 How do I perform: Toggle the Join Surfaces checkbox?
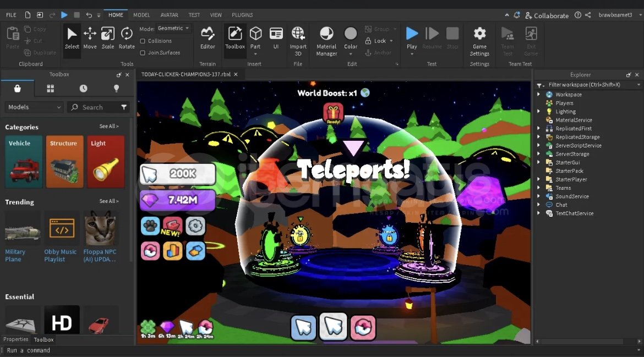(143, 53)
